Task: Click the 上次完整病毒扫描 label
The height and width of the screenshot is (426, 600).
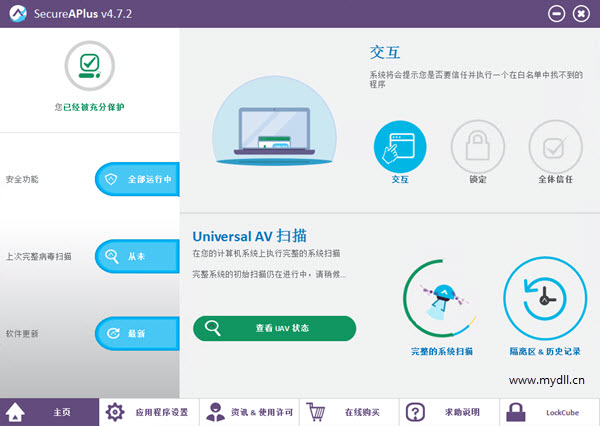Action: coord(39,256)
